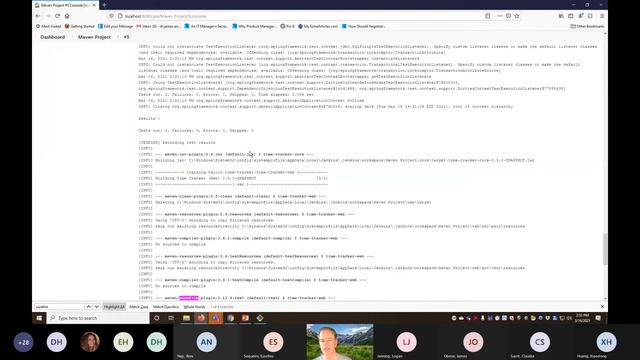This screenshot has height=360, width=640.
Task: Open the library icon in toolbar
Action: point(561,16)
